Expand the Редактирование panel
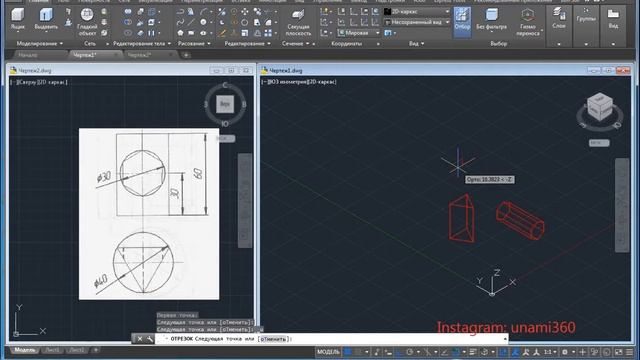This screenshot has height=360, width=640. [x=247, y=44]
